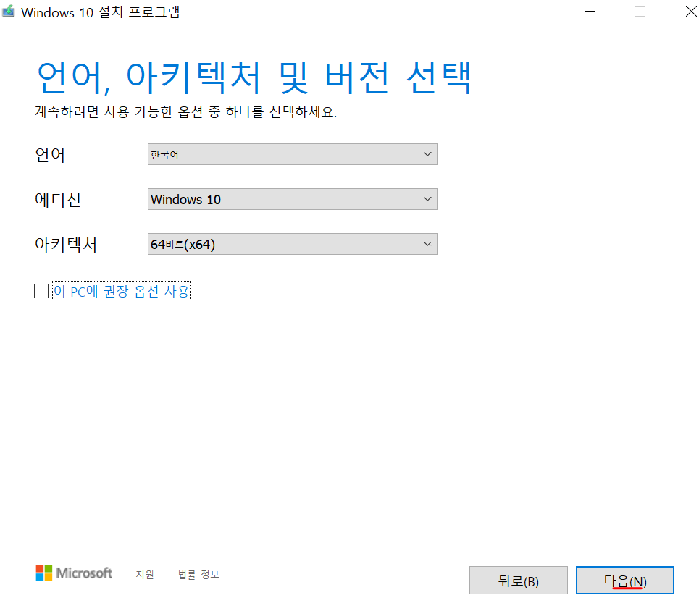
Task: Click the Windows 10 setup title bar icon
Action: coord(9,11)
